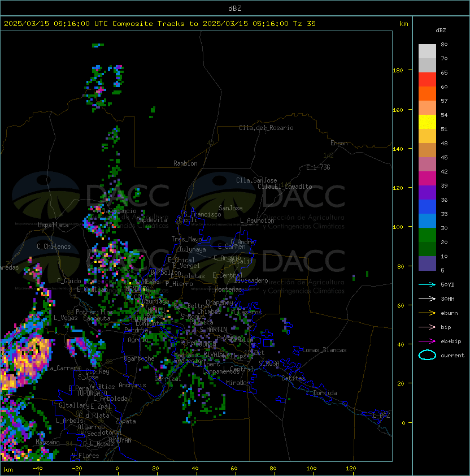Click the Ugarteche place label
470x476 pixels.
coord(140,358)
